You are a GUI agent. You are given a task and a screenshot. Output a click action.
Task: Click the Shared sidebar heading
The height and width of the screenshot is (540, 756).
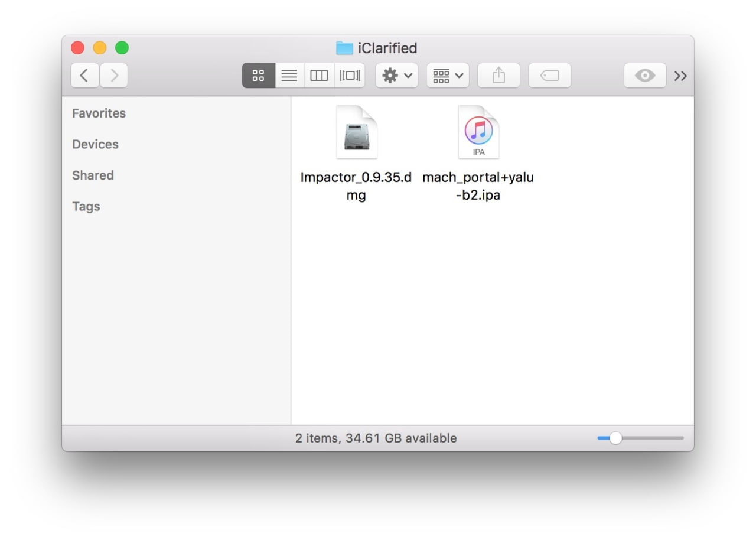pos(93,175)
